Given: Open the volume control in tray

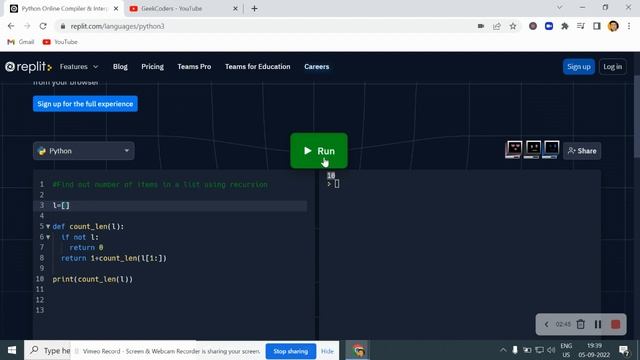Looking at the screenshot, I should point(551,350).
